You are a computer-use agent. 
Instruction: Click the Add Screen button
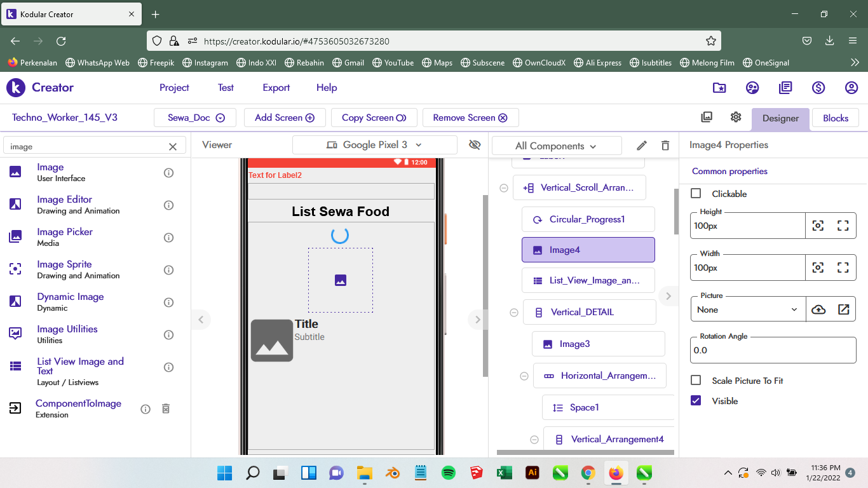pyautogui.click(x=284, y=118)
